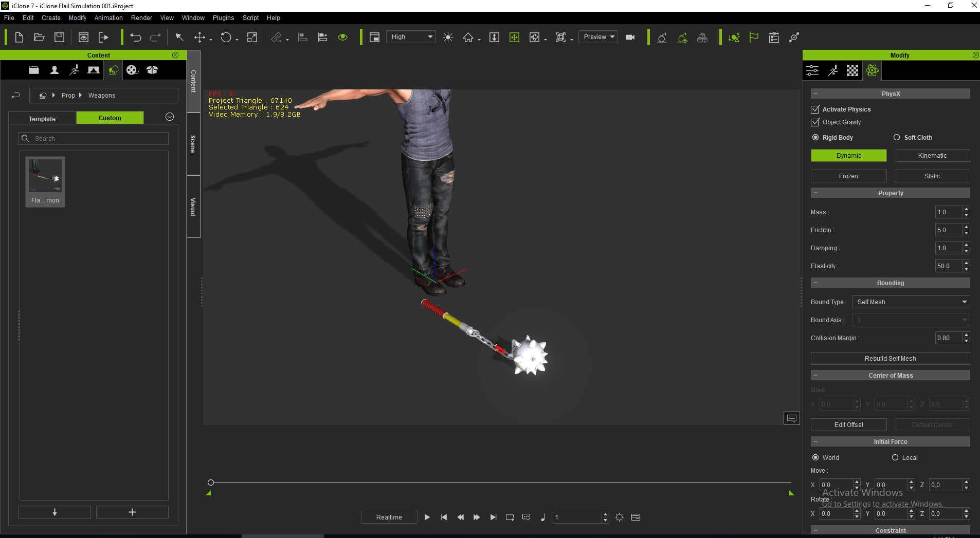980x538 pixels.
Task: Activate the Scale tool
Action: click(252, 37)
